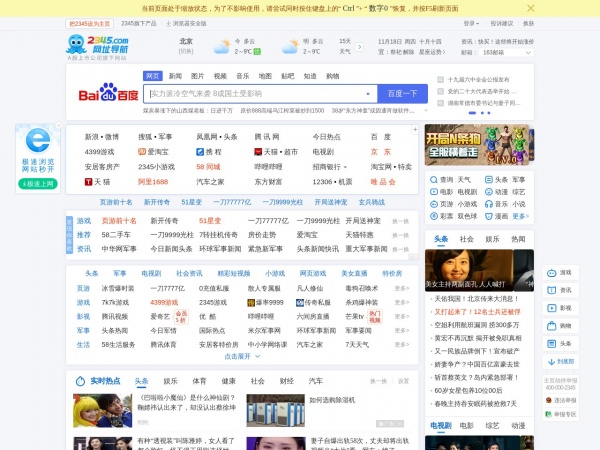600x450 pixels.
Task: Expand the site list via 点击展开
Action: [242, 356]
